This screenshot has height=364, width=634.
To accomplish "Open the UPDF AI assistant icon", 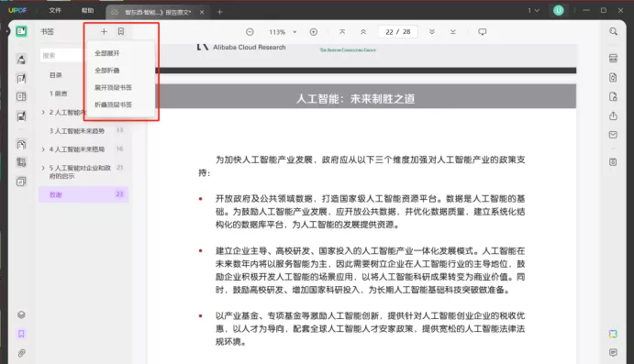I will pos(614,334).
